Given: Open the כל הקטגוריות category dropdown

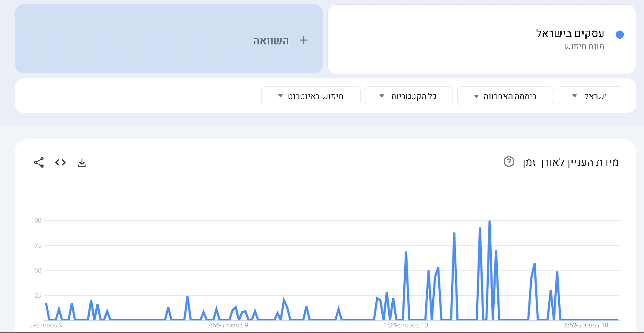Looking at the screenshot, I should tap(408, 96).
